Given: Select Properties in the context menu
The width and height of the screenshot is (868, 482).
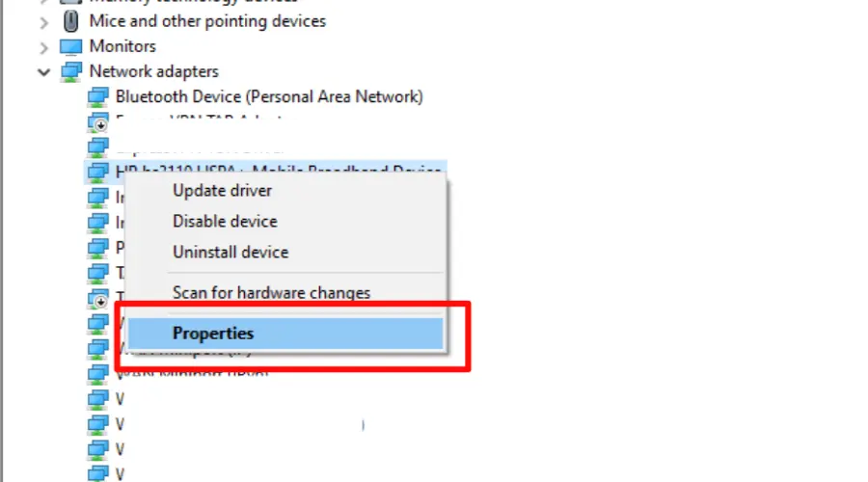Looking at the screenshot, I should click(x=285, y=334).
